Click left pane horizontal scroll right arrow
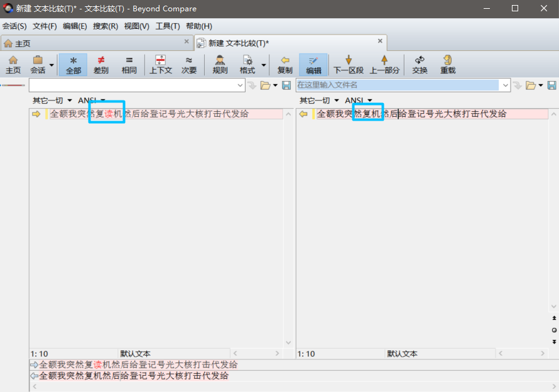The height and width of the screenshot is (392, 559). click(277, 354)
